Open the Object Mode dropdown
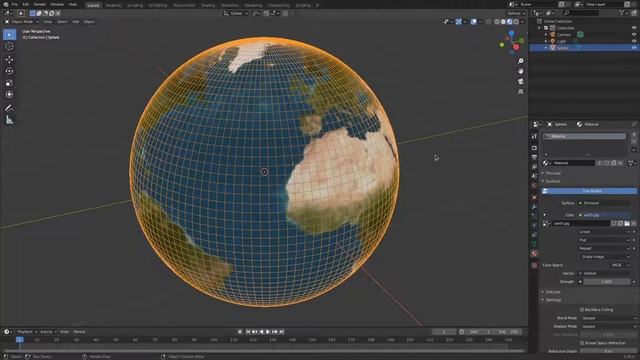 (x=22, y=22)
